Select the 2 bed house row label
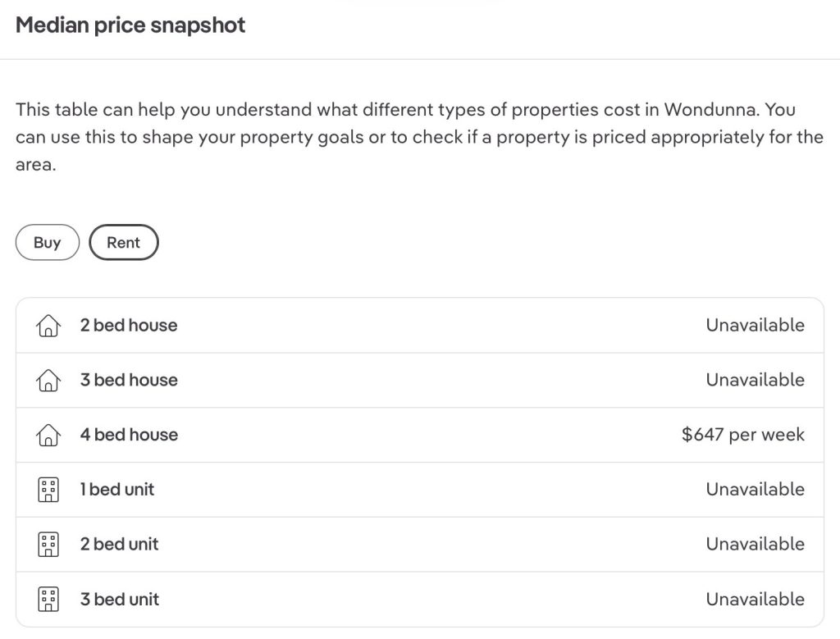The image size is (840, 639). (x=129, y=326)
